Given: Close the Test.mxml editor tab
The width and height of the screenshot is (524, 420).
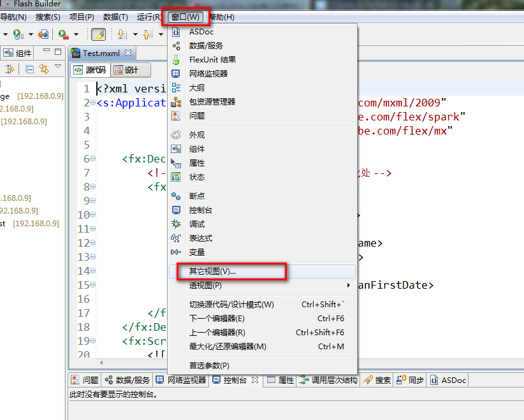Looking at the screenshot, I should (128, 53).
